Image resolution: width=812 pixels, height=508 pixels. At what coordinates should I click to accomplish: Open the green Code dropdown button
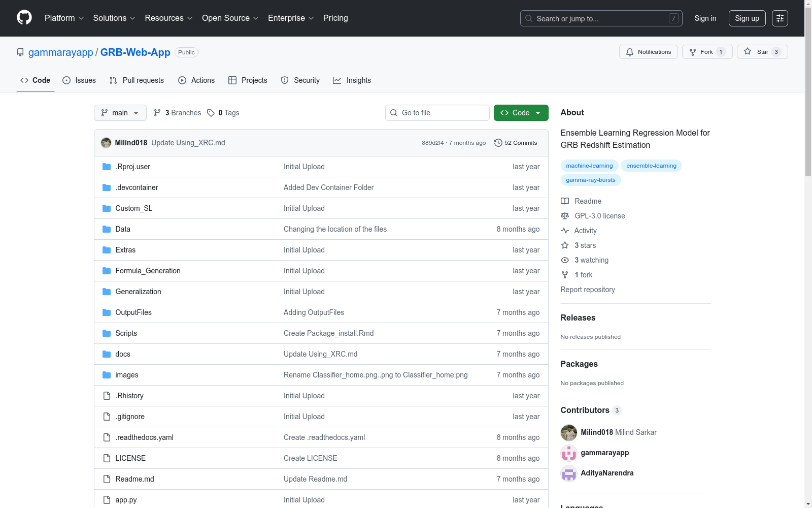[521, 113]
